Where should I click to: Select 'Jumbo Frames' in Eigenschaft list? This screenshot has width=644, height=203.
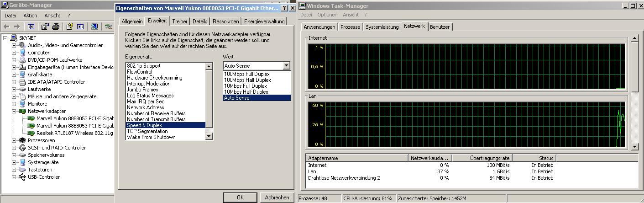[x=166, y=90]
